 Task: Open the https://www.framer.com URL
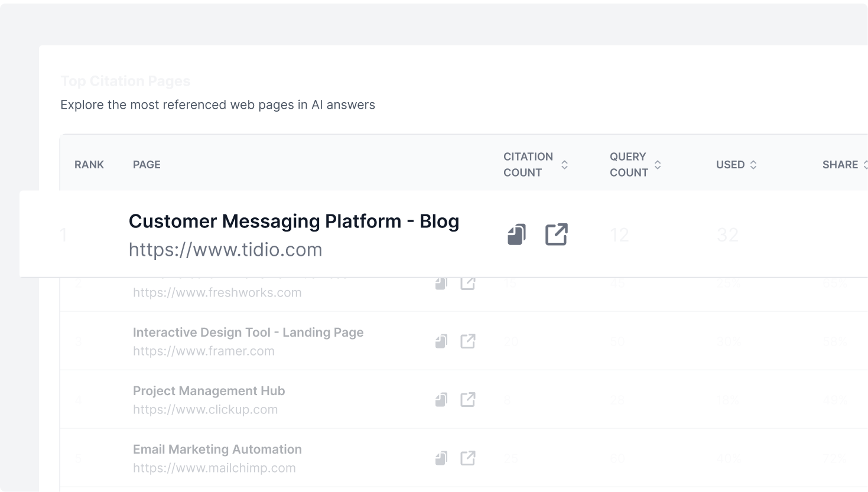pos(204,351)
